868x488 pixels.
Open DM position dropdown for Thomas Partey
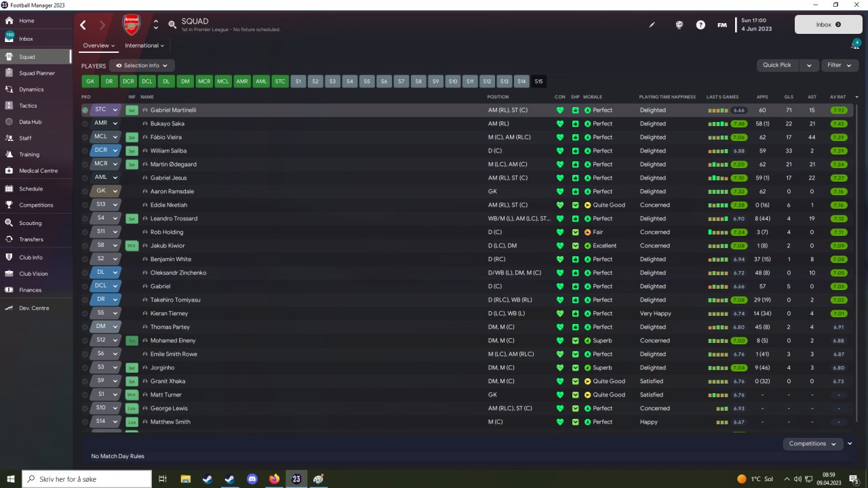pos(105,327)
